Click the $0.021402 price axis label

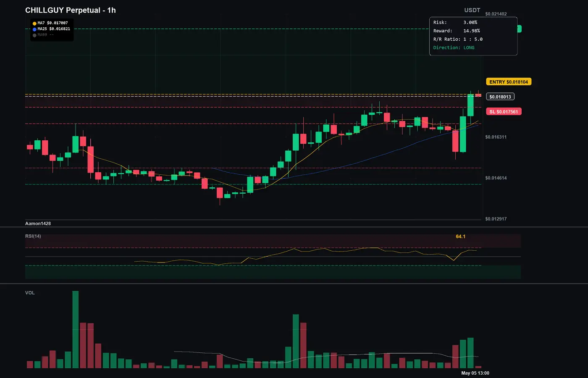[x=496, y=14]
